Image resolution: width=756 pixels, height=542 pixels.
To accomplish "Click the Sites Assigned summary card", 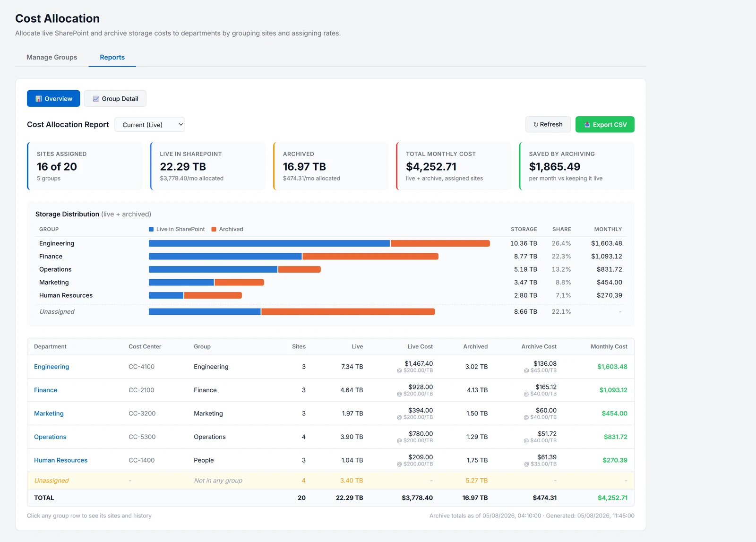I will pyautogui.click(x=85, y=166).
